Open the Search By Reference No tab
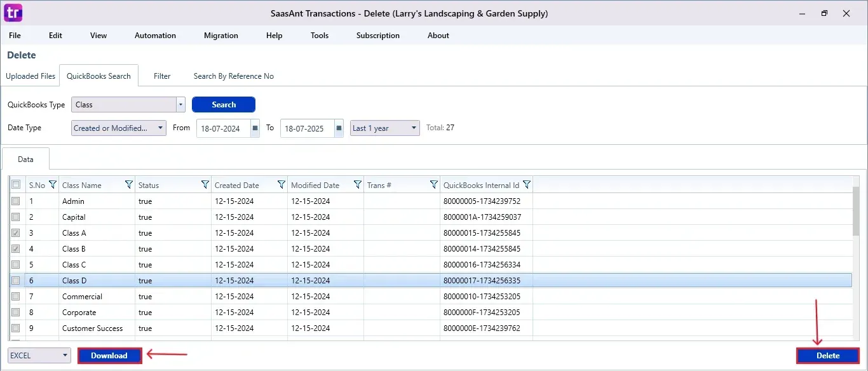Image resolution: width=868 pixels, height=371 pixels. (x=234, y=76)
